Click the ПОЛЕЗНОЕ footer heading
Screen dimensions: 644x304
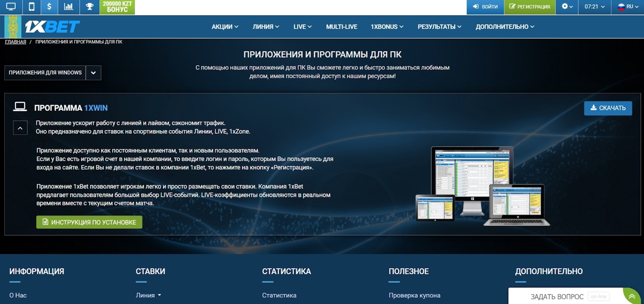pos(409,271)
